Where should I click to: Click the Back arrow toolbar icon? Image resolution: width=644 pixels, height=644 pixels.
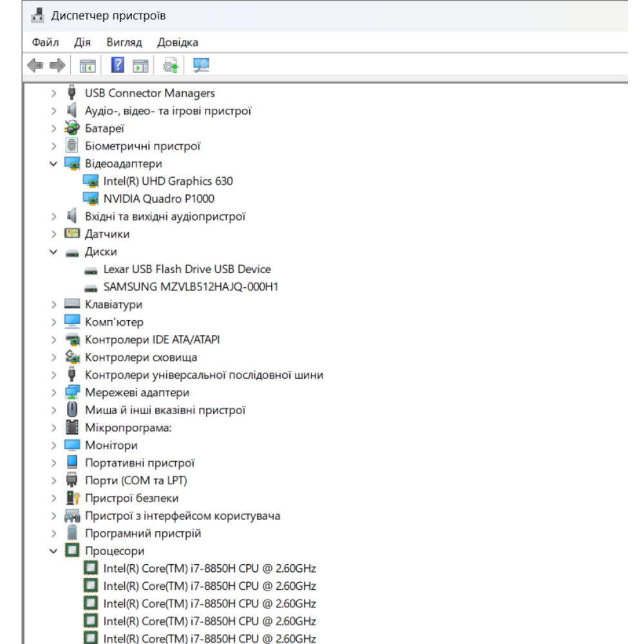tap(35, 65)
